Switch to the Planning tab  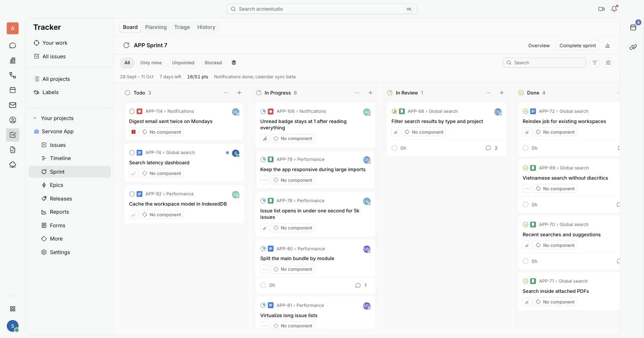tap(156, 27)
